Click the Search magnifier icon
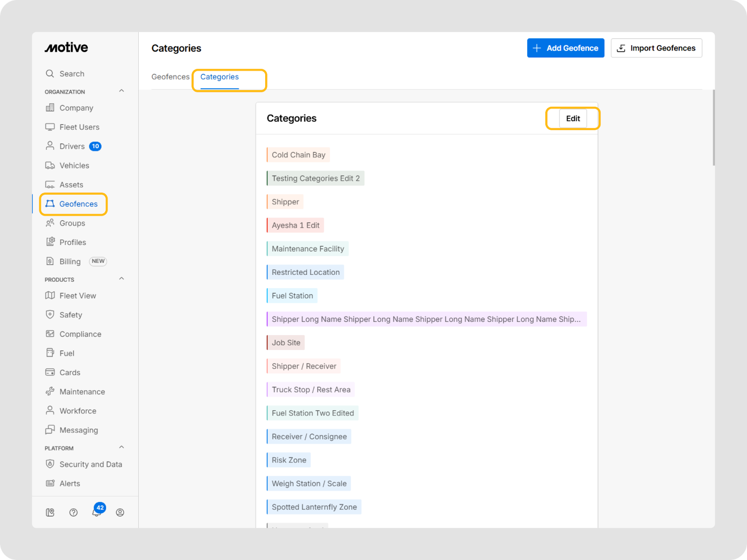Image resolution: width=747 pixels, height=560 pixels. [50, 74]
